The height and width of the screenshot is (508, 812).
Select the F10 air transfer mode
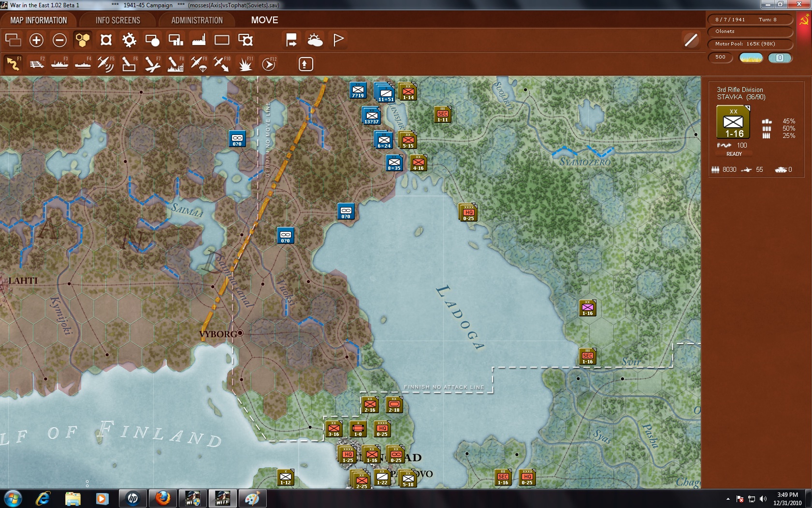click(x=222, y=64)
